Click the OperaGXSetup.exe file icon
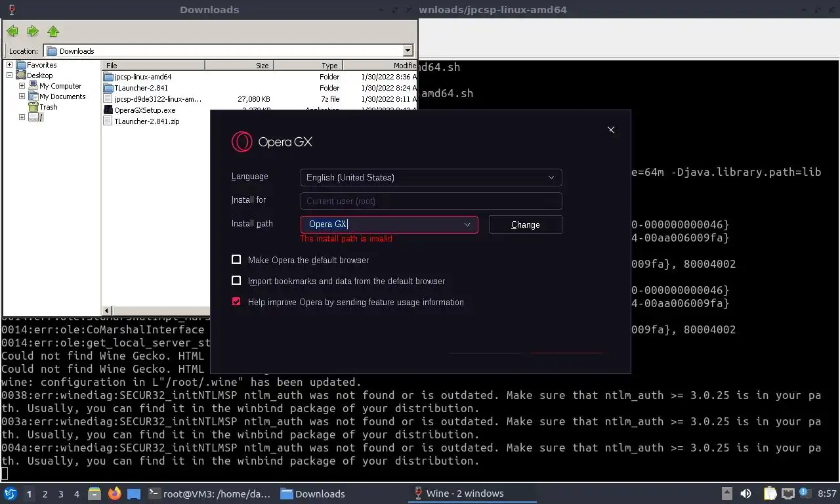Screen dimensions: 840x504 coord(109,110)
